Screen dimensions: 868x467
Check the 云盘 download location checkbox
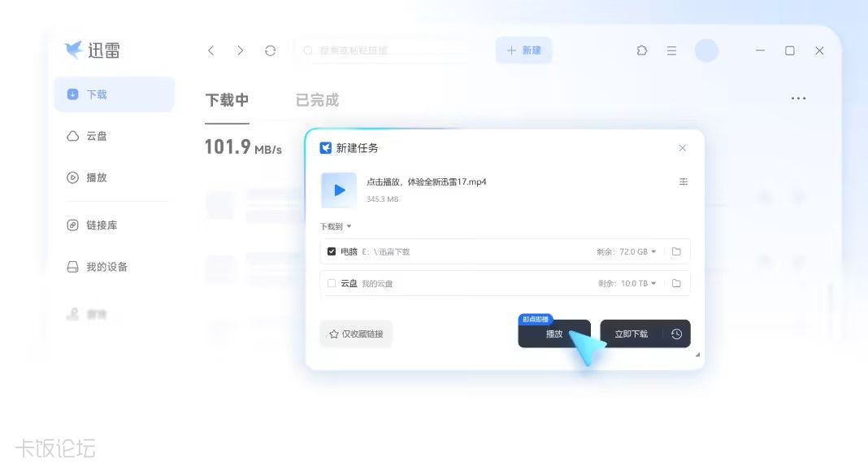coord(332,283)
